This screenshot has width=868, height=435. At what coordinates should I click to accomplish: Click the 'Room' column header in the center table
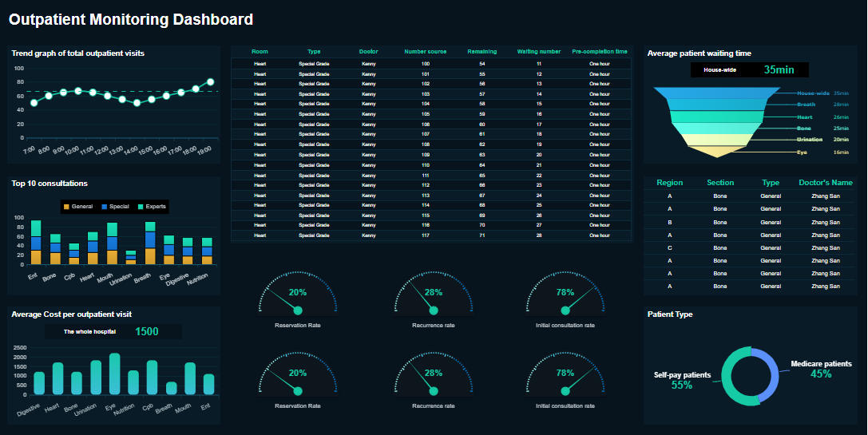coord(260,51)
